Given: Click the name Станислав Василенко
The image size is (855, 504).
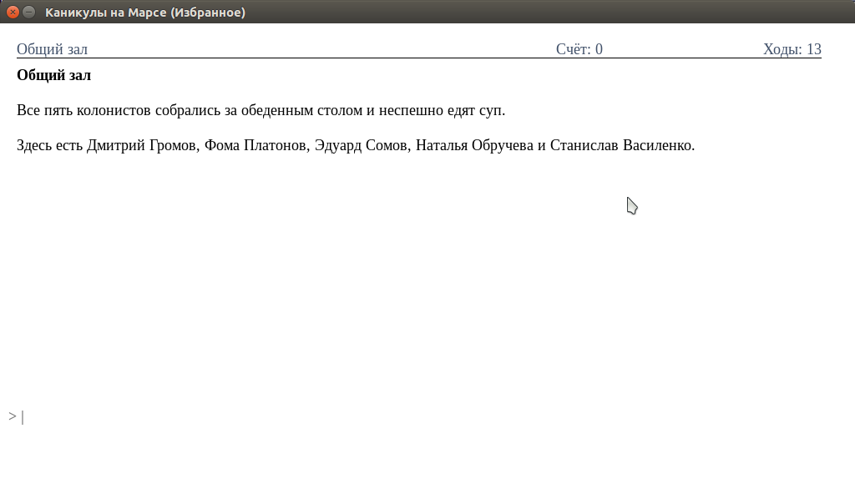Looking at the screenshot, I should (x=620, y=146).
